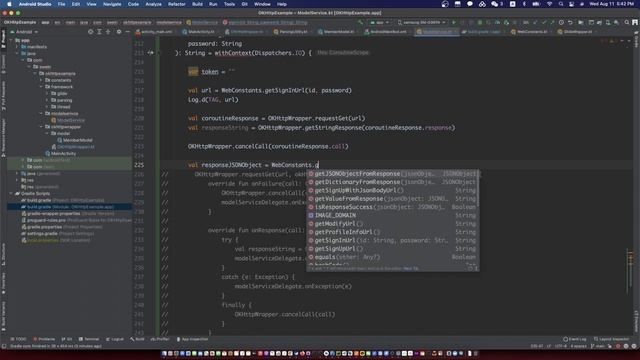The height and width of the screenshot is (360, 640).
Task: Click the main git branch status widget
Action: click(598, 346)
